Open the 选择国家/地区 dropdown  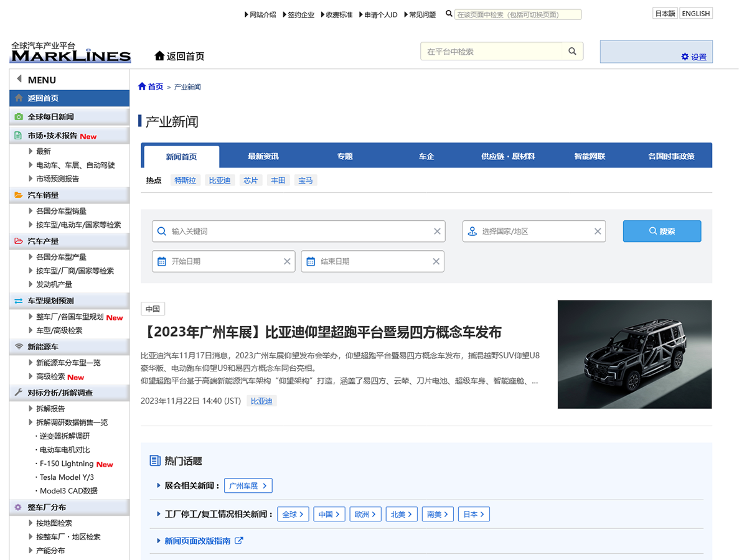[534, 231]
